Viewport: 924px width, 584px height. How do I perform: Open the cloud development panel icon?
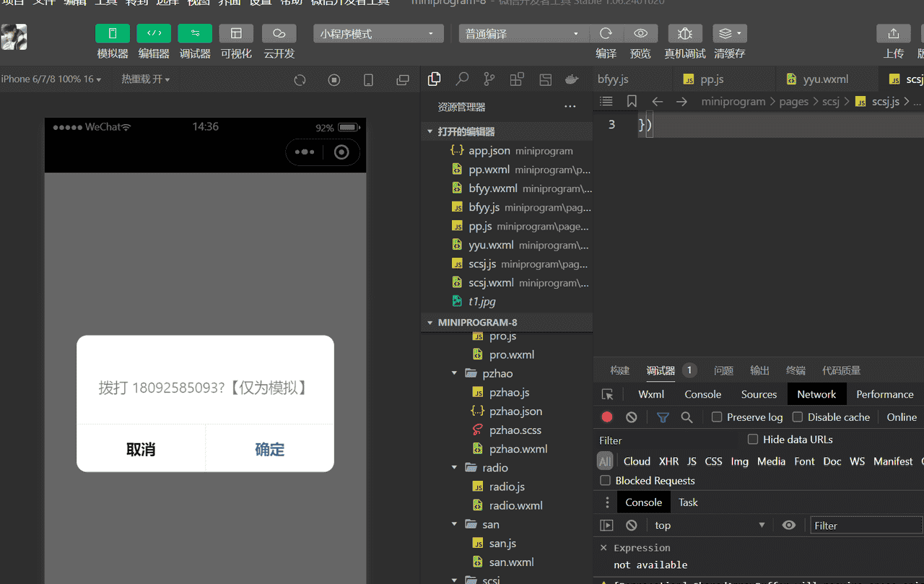click(x=279, y=34)
